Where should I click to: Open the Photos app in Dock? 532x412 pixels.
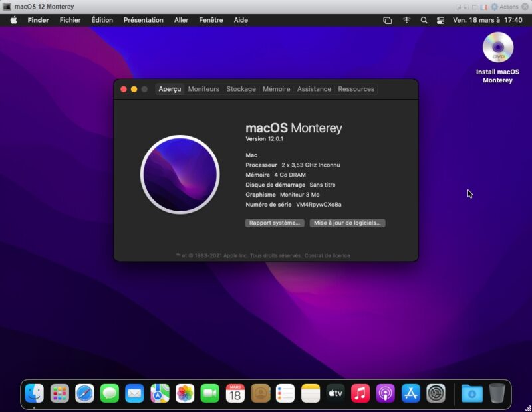[x=185, y=393]
